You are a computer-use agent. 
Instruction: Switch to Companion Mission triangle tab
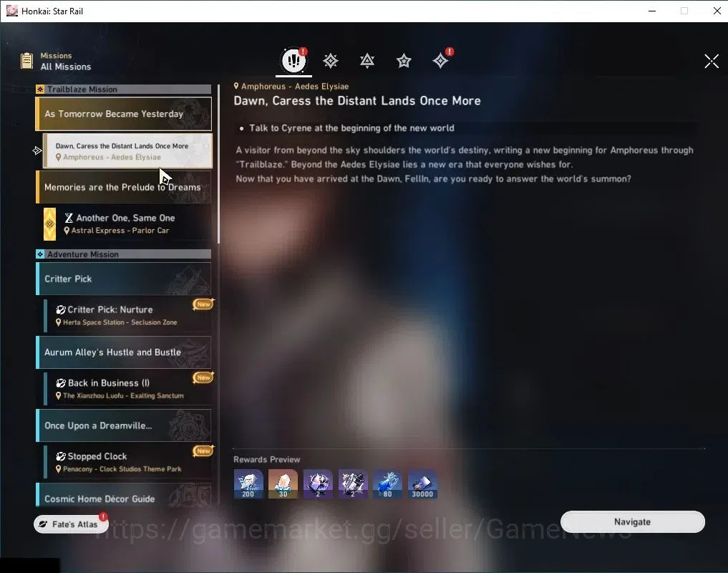click(367, 61)
